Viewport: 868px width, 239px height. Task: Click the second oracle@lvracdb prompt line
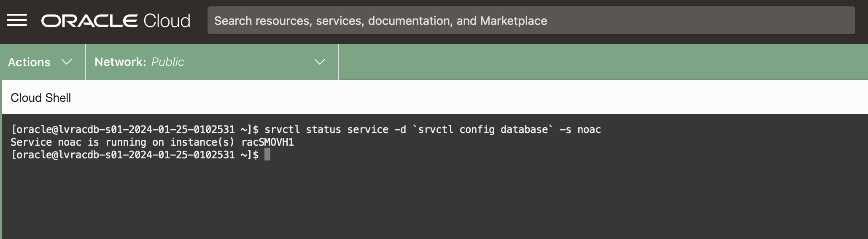pos(122,155)
